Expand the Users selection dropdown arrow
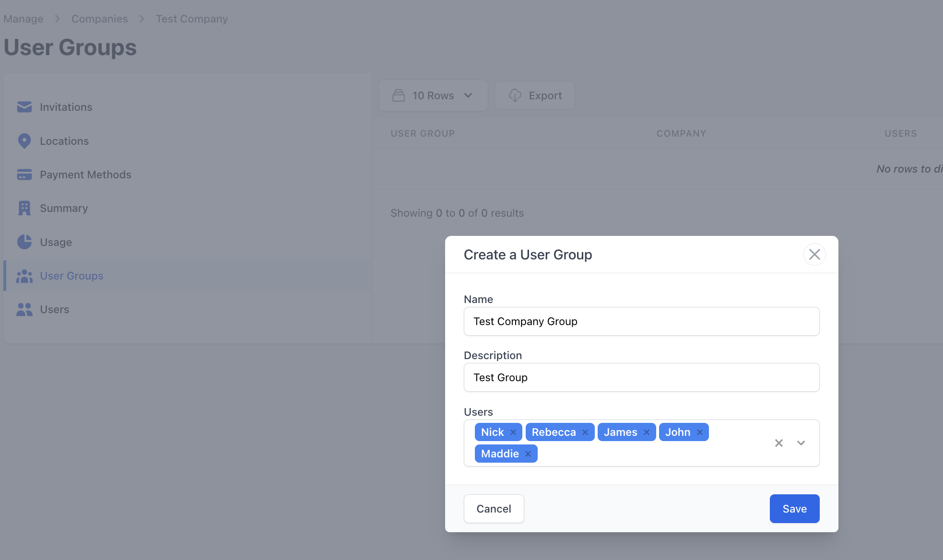The image size is (943, 560). tap(801, 443)
